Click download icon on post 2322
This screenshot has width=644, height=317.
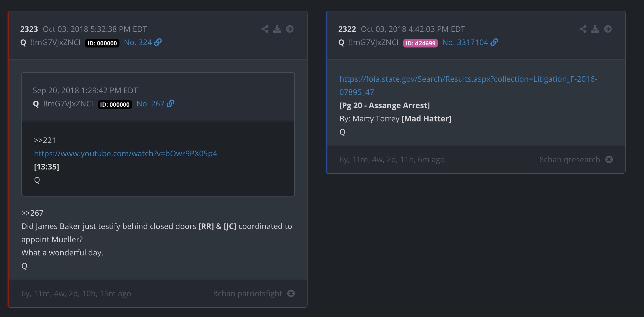595,29
